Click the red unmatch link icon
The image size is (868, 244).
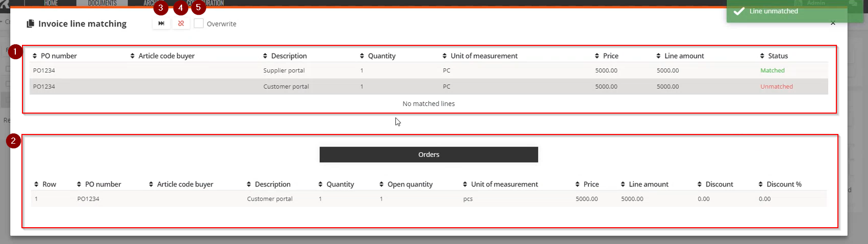coord(181,23)
